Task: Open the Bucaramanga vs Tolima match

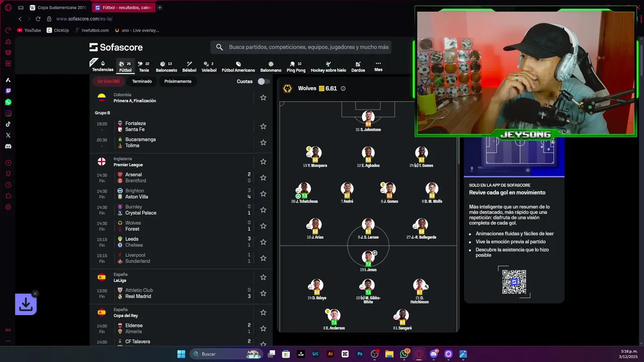Action: (181, 142)
